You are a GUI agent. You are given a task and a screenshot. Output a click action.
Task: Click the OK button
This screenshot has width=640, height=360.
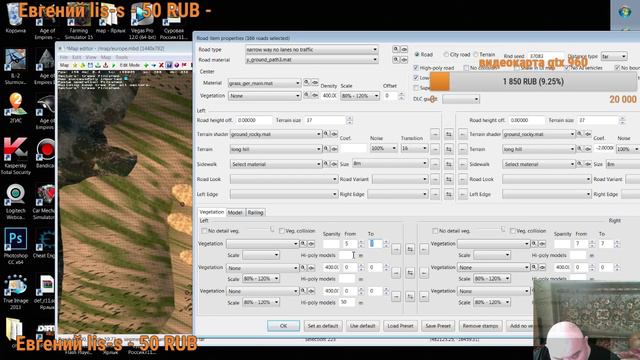(x=283, y=326)
